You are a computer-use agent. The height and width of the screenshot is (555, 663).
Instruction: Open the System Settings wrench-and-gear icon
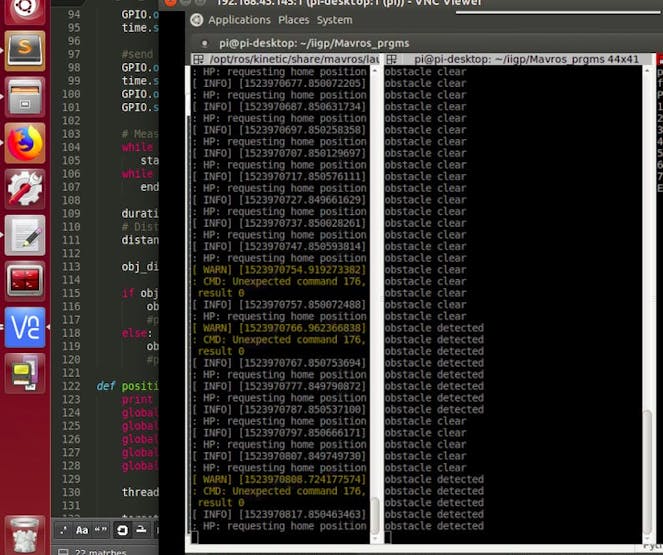click(25, 189)
